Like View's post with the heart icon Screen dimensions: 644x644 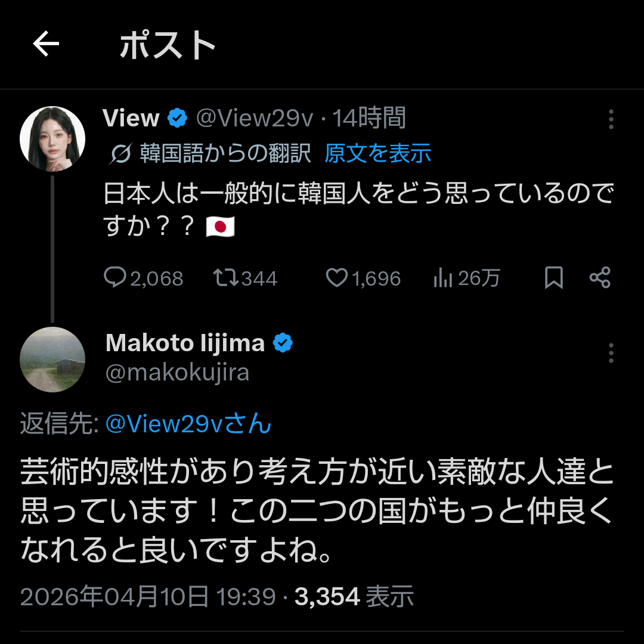pyautogui.click(x=337, y=278)
